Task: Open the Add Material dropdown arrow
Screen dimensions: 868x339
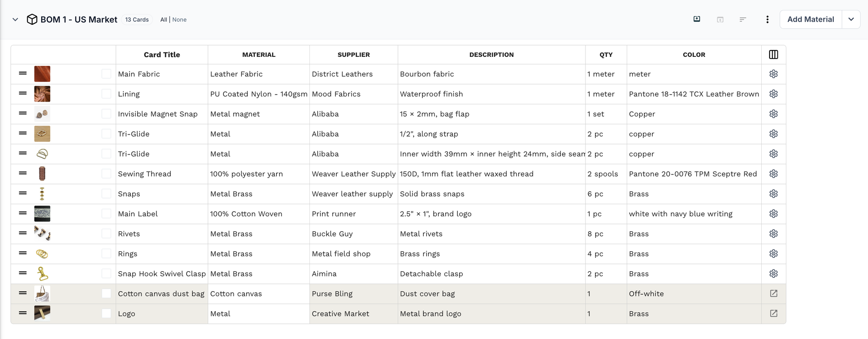Action: point(851,20)
